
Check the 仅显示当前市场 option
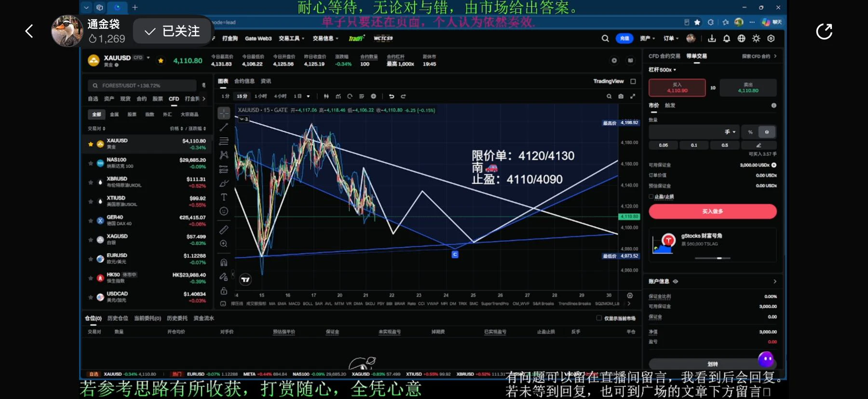pos(599,318)
